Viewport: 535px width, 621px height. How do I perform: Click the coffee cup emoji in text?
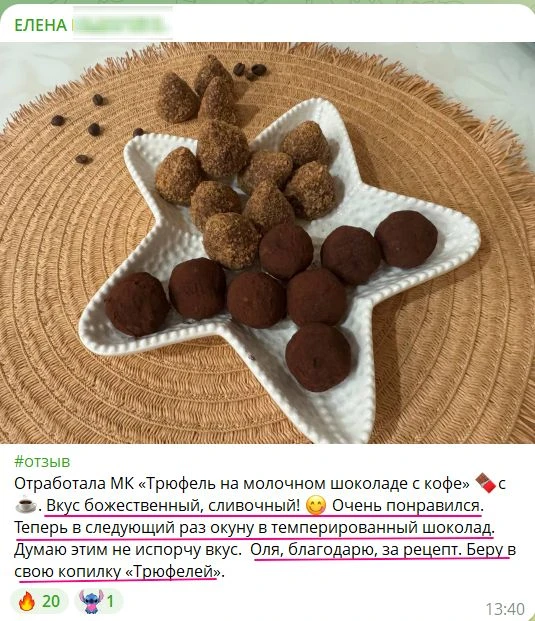coord(26,506)
